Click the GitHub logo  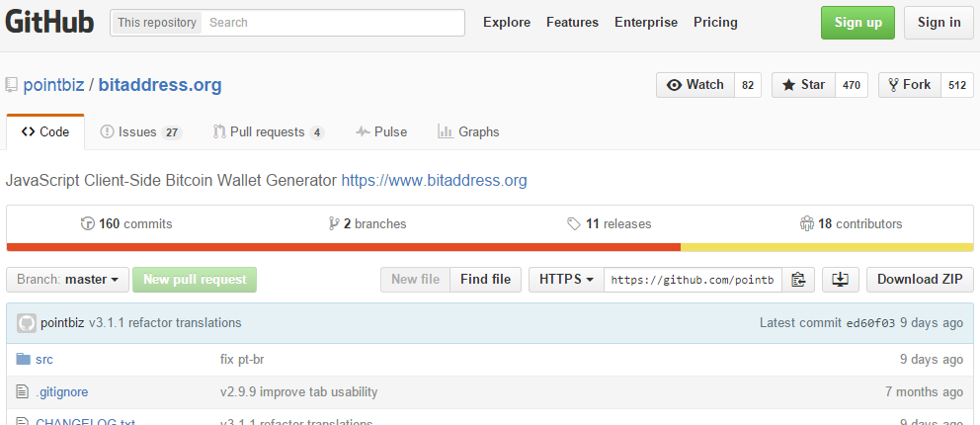49,23
